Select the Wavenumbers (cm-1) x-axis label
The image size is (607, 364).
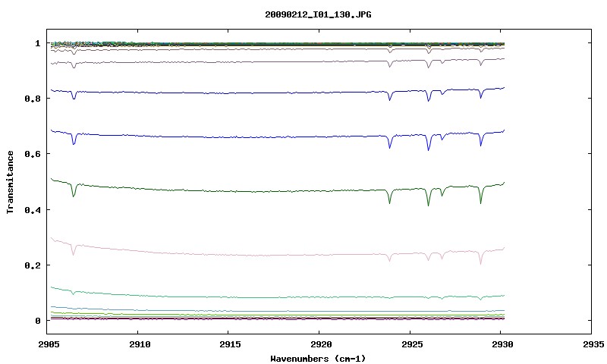point(318,359)
